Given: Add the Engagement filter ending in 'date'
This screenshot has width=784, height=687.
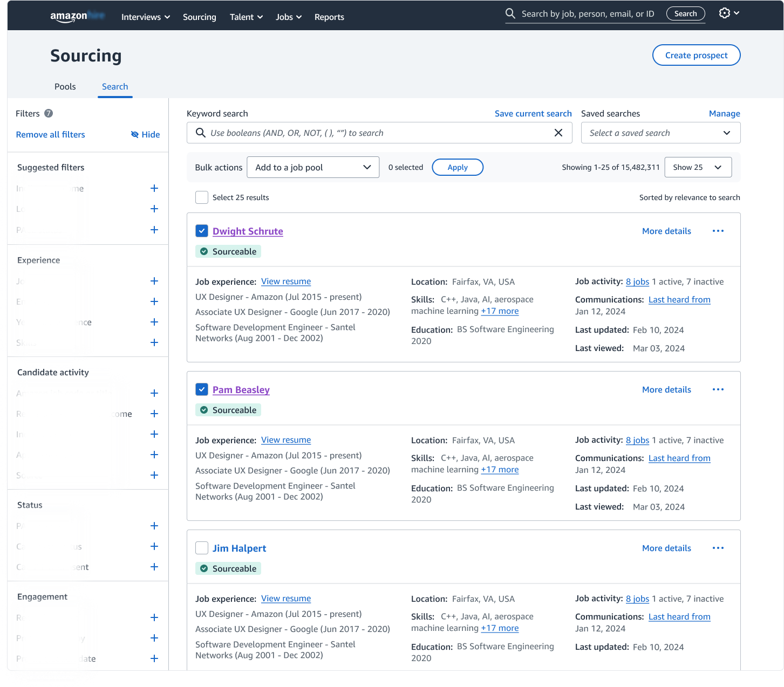Looking at the screenshot, I should coord(154,658).
